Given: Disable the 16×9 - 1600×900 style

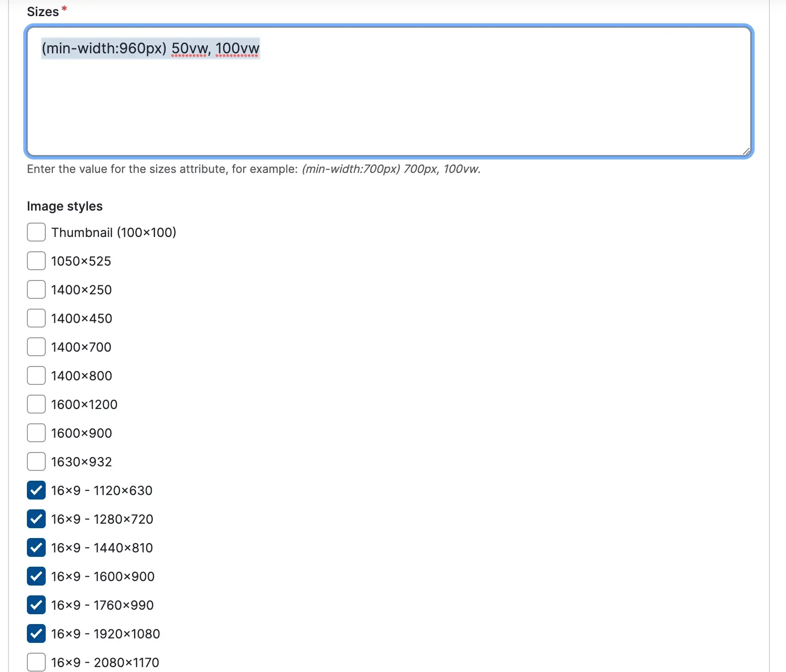Looking at the screenshot, I should coord(36,576).
